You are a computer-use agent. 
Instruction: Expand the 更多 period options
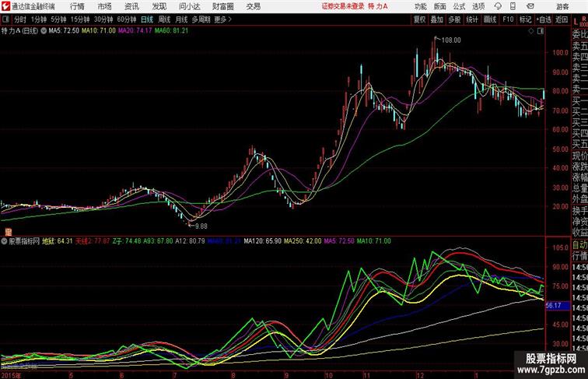[x=222, y=19]
